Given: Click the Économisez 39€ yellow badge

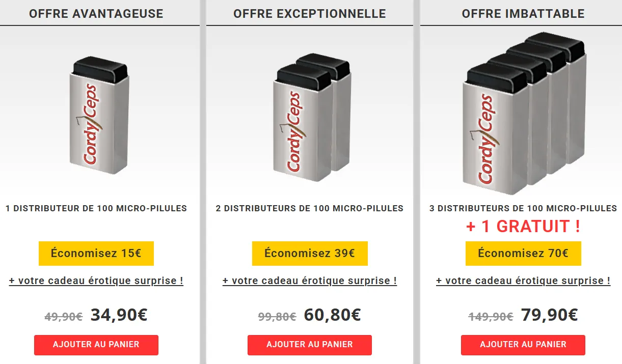Looking at the screenshot, I should [309, 254].
